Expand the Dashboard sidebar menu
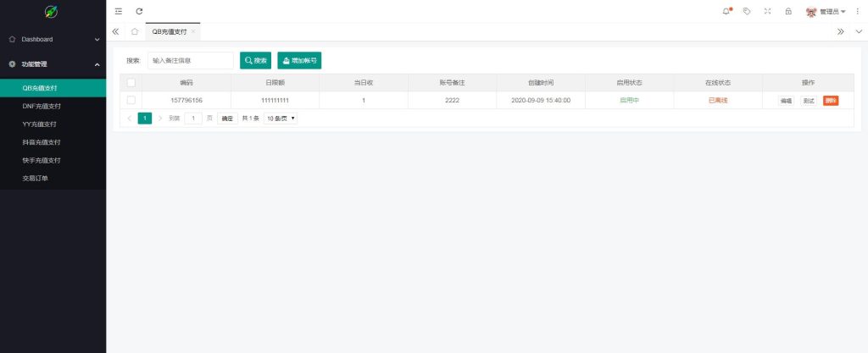This screenshot has width=868, height=353. point(53,39)
